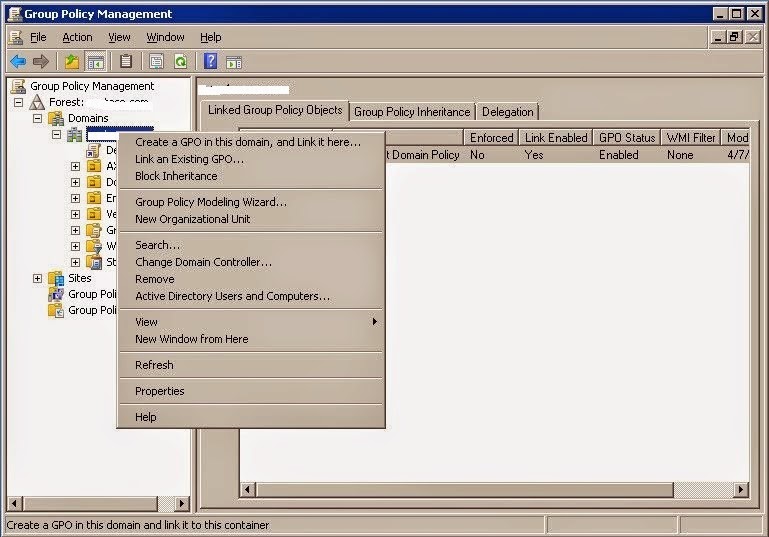769x537 pixels.
Task: Click Refresh in context menu
Action: [251, 365]
